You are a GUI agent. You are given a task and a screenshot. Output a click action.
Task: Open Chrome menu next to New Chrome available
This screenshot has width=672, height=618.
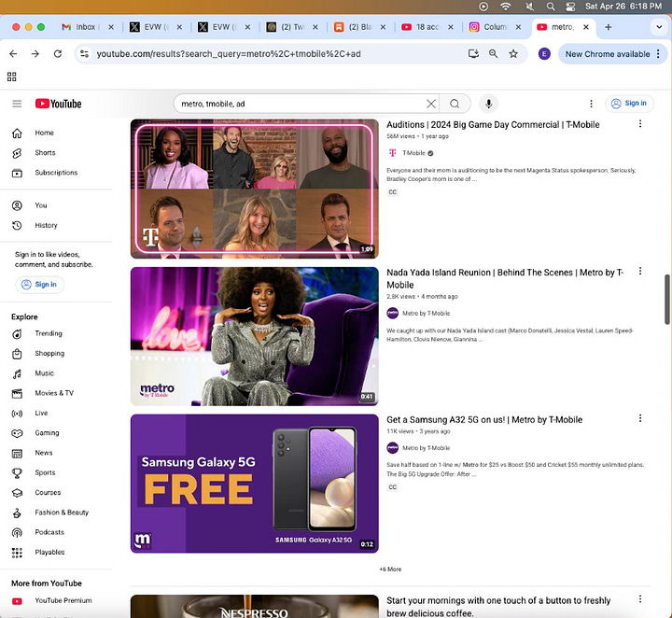coord(658,54)
